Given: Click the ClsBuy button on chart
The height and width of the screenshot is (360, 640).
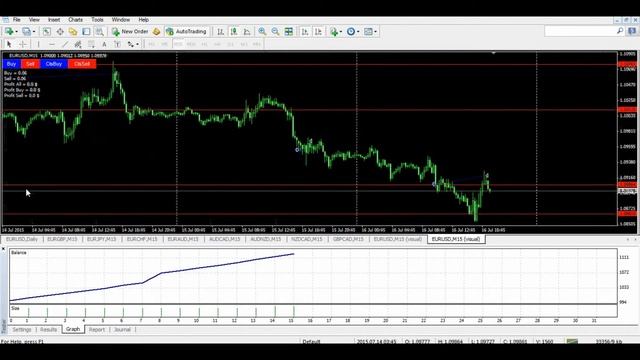Looking at the screenshot, I should [54, 64].
